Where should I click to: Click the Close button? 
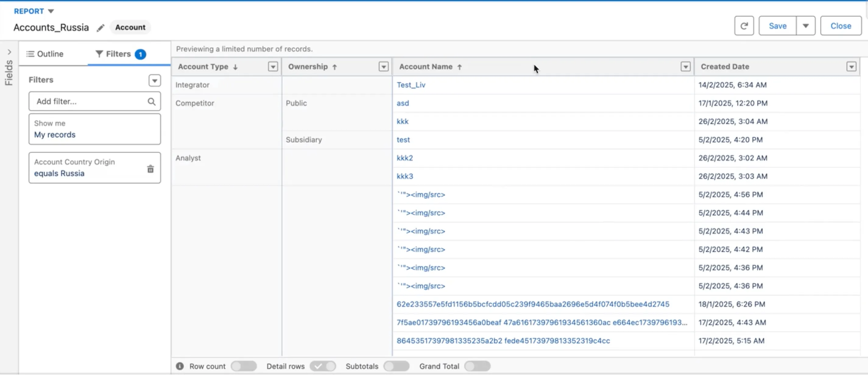click(840, 26)
